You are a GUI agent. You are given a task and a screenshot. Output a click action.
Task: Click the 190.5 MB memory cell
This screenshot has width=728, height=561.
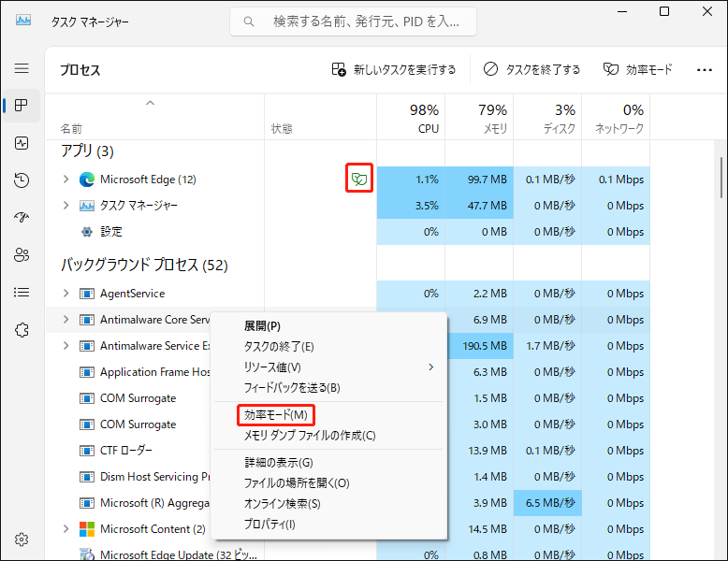(x=481, y=346)
